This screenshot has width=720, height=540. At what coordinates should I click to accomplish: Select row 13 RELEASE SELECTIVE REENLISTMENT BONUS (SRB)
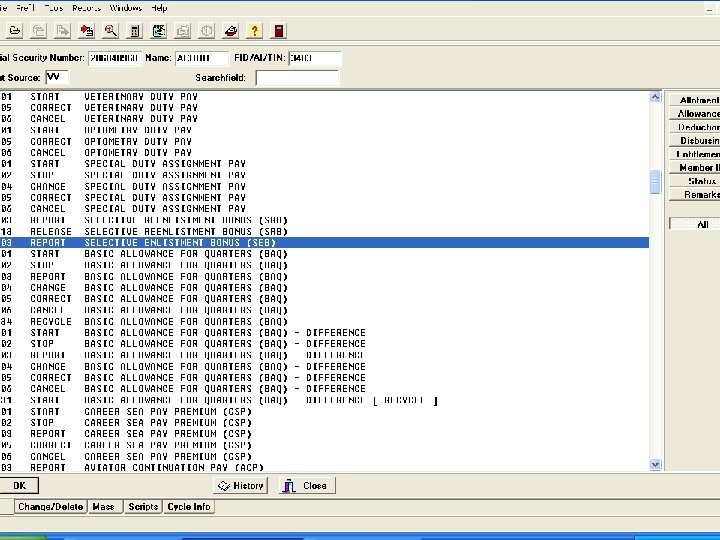(324, 231)
